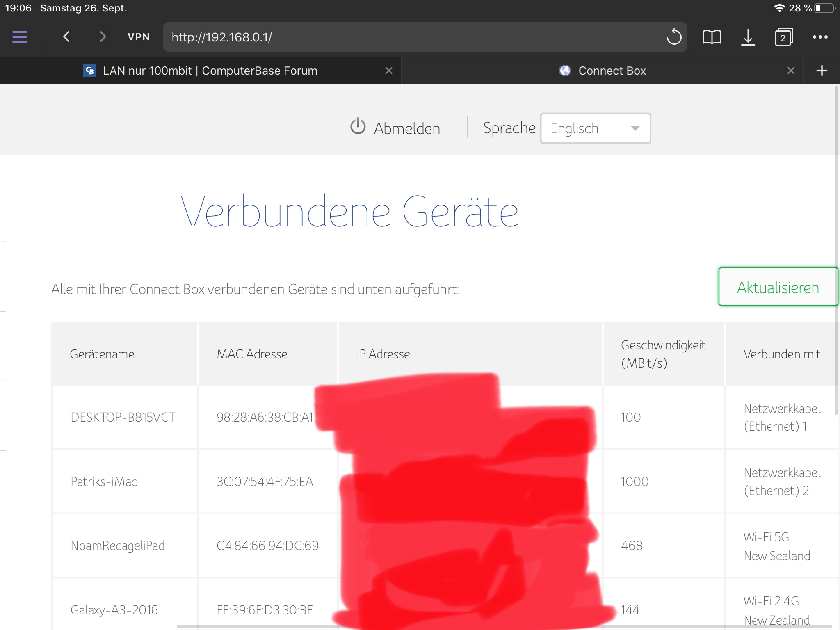Show open tabs counter icon
The height and width of the screenshot is (630, 840).
[783, 37]
